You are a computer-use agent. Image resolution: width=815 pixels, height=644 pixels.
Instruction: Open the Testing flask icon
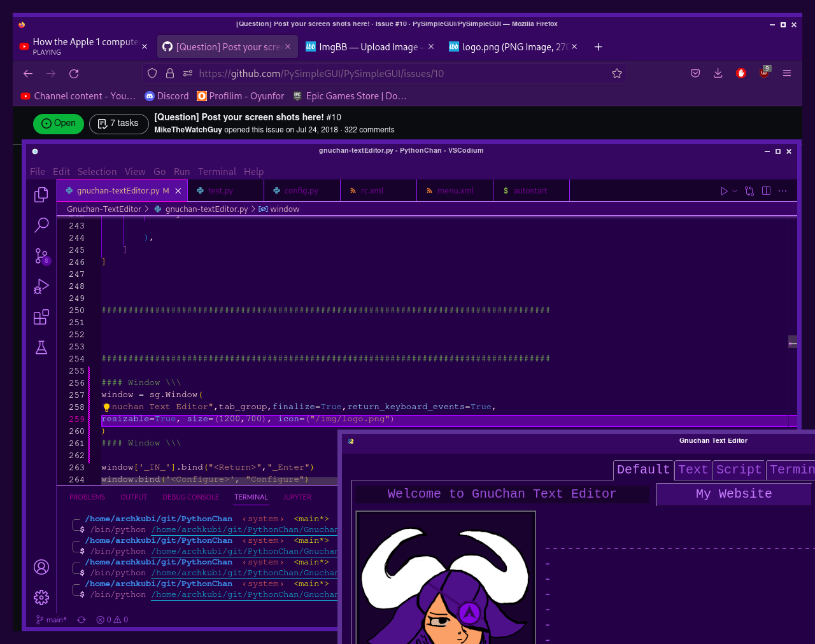click(41, 347)
